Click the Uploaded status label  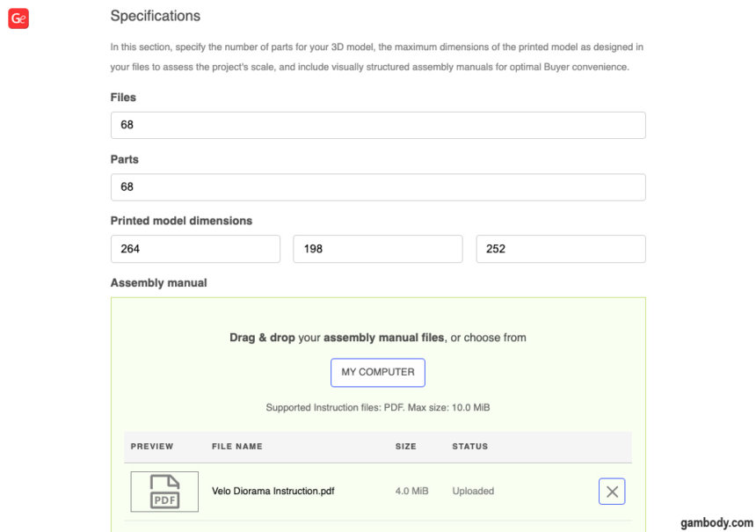click(473, 491)
